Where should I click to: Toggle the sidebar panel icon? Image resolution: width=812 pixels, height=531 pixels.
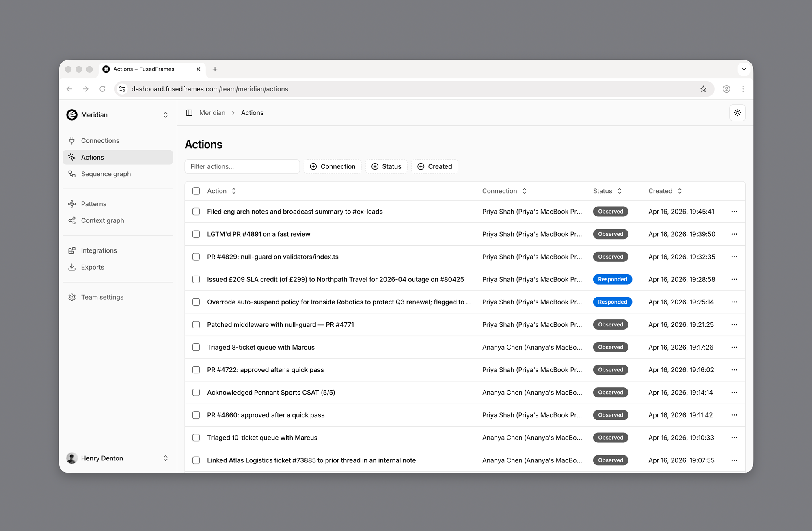point(189,113)
